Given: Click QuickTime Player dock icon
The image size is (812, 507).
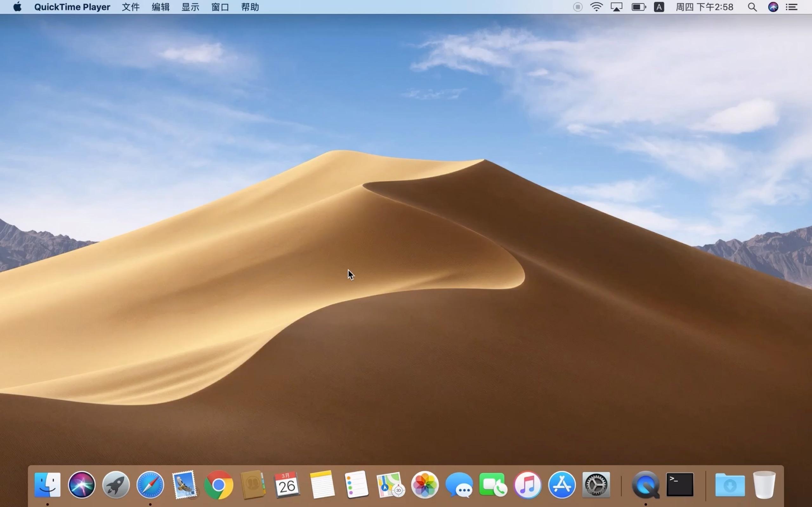Looking at the screenshot, I should tap(645, 485).
